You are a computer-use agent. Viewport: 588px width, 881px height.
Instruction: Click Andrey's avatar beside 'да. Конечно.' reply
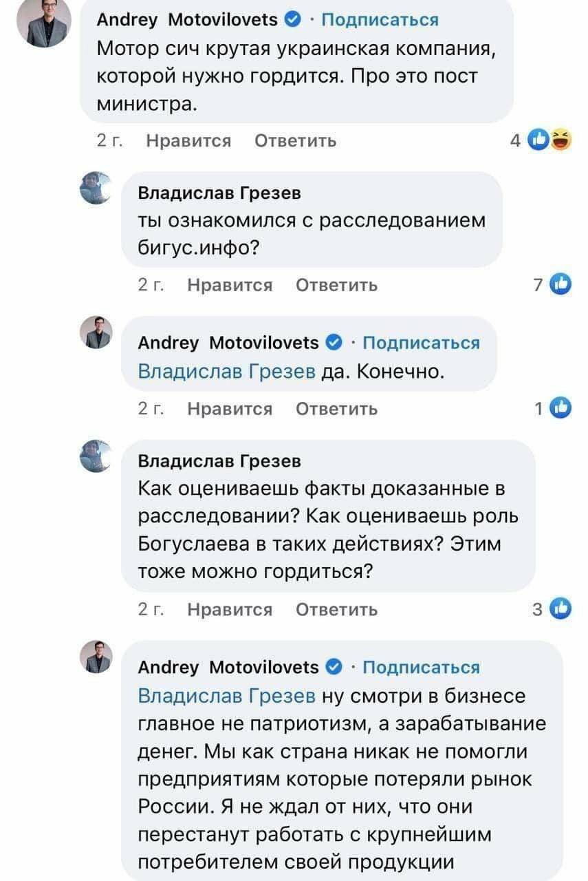tap(97, 332)
